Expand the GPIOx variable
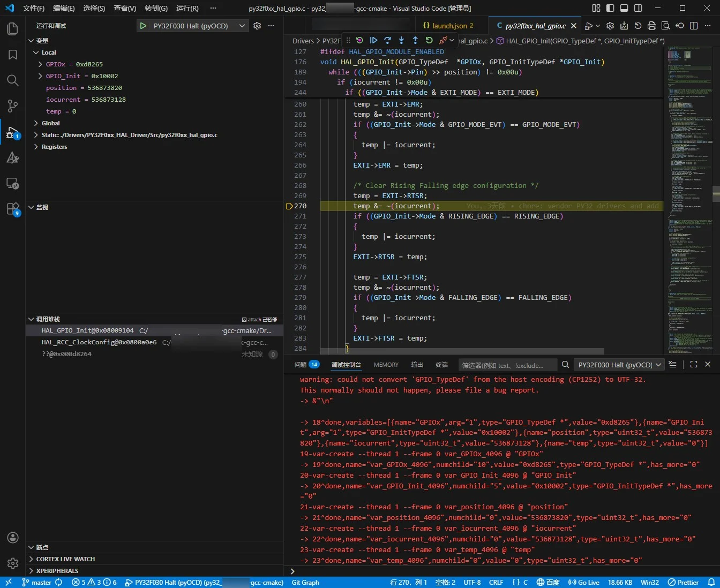The width and height of the screenshot is (720, 588). (x=40, y=64)
